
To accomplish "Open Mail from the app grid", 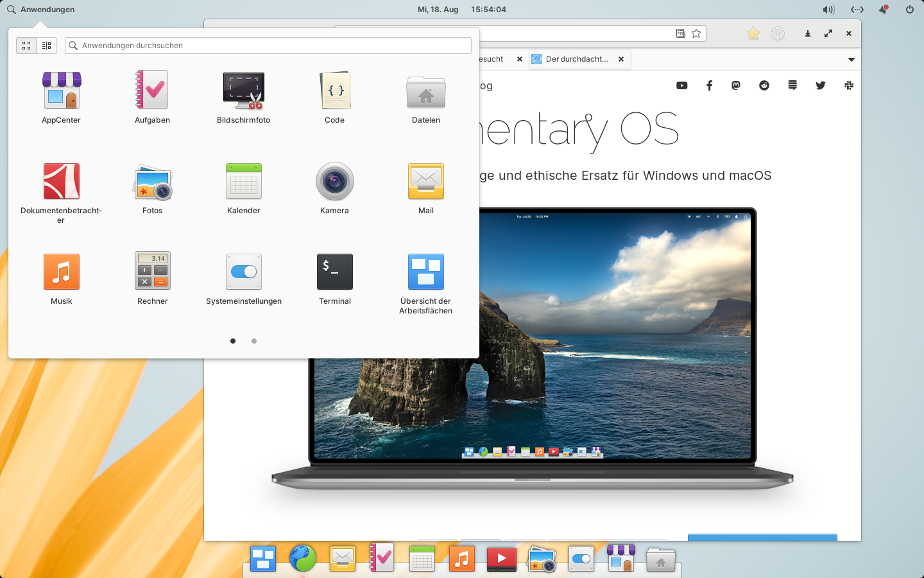I will [425, 188].
